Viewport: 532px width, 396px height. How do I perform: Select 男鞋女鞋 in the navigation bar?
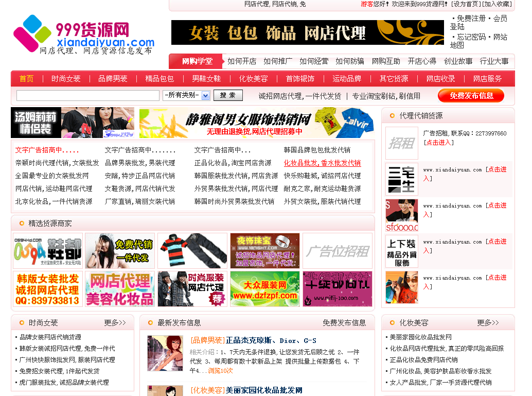click(x=206, y=79)
